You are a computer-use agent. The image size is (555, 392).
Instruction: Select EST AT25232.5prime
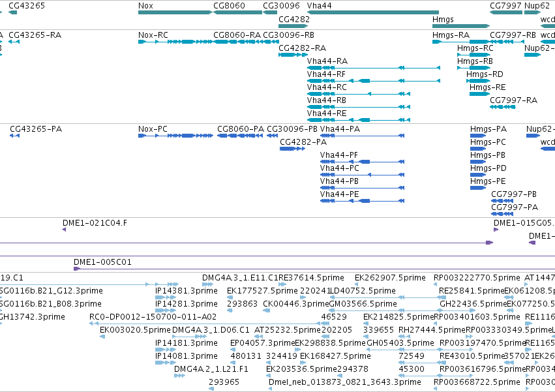point(258,337)
